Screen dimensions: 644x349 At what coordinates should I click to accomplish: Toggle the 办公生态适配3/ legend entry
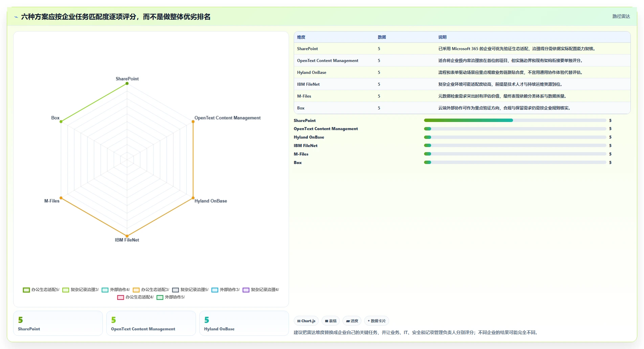[x=151, y=290]
